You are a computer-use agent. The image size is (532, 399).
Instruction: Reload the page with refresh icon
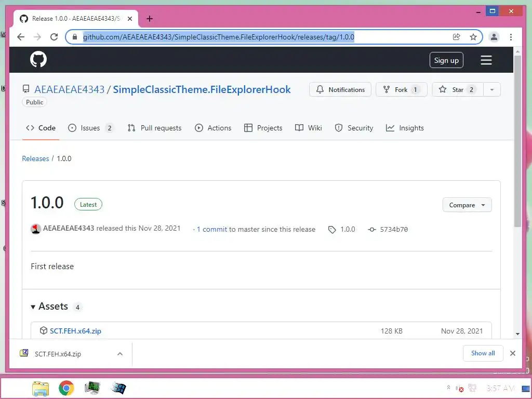coord(54,37)
